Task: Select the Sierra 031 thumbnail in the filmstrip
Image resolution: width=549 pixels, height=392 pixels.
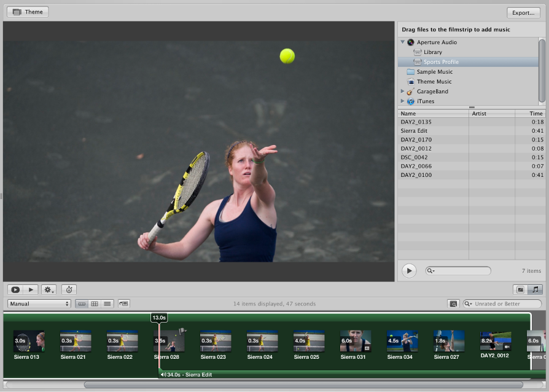Action: [355, 342]
